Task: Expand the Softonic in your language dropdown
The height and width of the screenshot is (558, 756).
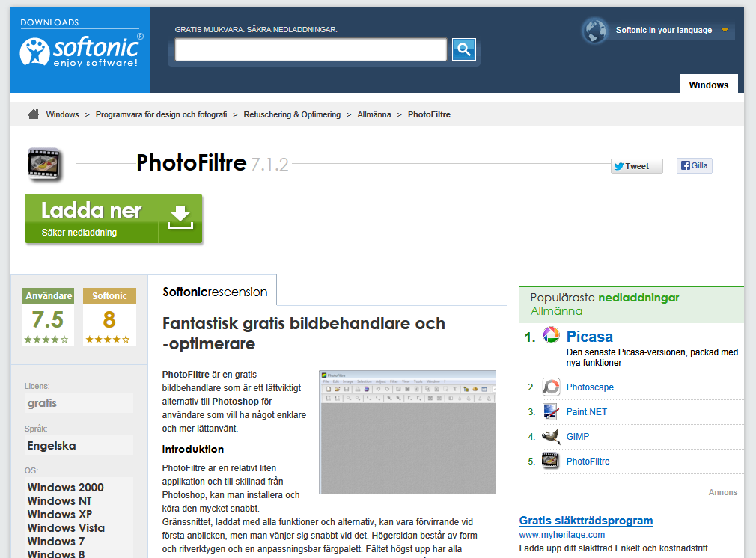Action: [x=725, y=31]
